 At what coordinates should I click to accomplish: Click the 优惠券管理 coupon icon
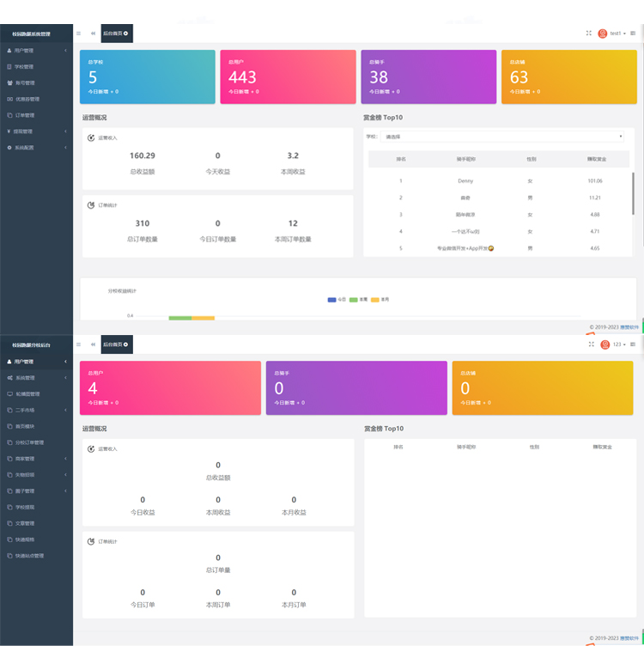coord(9,99)
